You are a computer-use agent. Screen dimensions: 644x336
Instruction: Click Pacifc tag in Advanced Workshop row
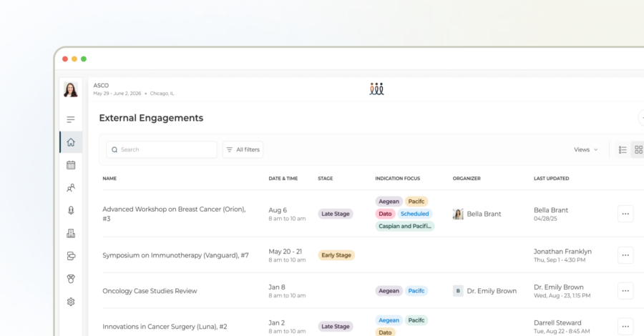point(416,202)
